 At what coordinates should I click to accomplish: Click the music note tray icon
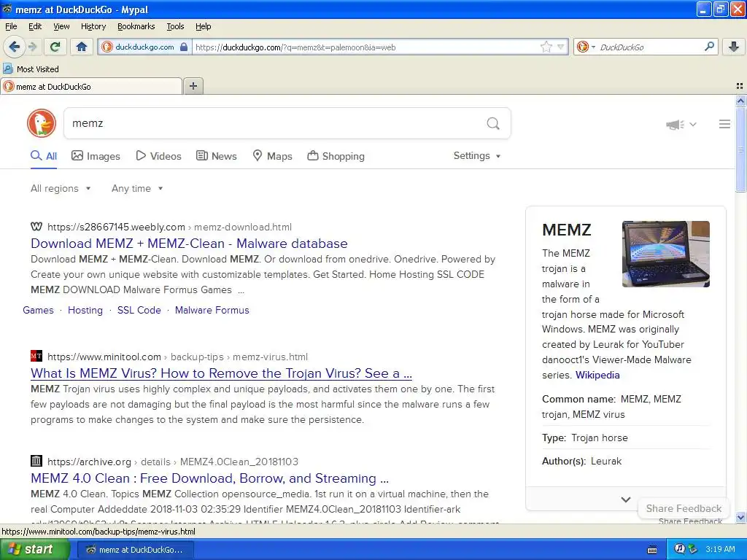tap(680, 549)
